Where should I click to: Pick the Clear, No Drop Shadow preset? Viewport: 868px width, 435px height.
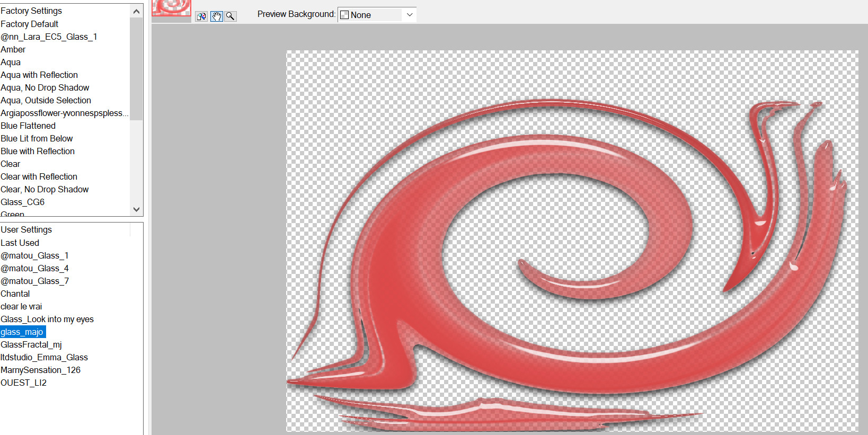click(x=45, y=189)
